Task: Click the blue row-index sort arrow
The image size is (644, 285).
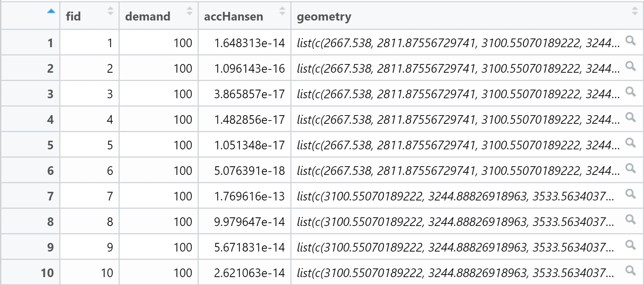Action: click(51, 12)
